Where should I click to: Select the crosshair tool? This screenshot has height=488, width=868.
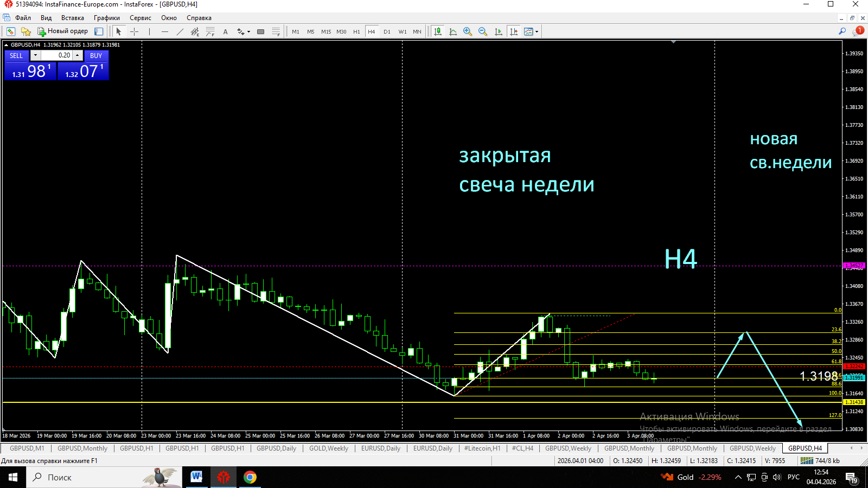(x=134, y=31)
